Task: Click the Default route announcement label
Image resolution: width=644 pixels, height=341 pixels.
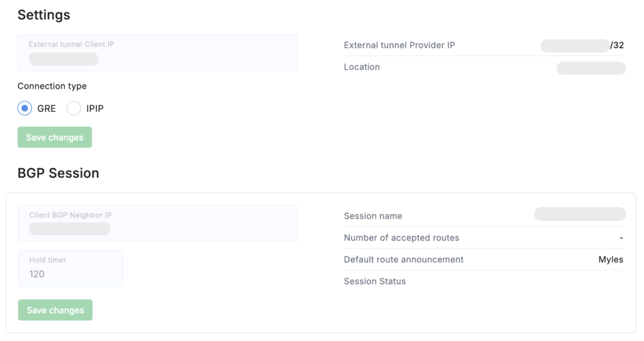Action: [x=404, y=259]
